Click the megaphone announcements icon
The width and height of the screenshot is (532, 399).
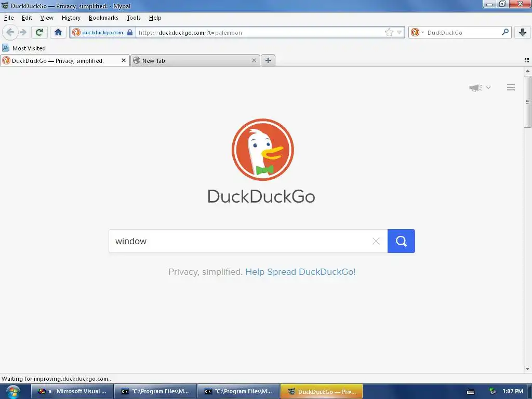tap(475, 87)
